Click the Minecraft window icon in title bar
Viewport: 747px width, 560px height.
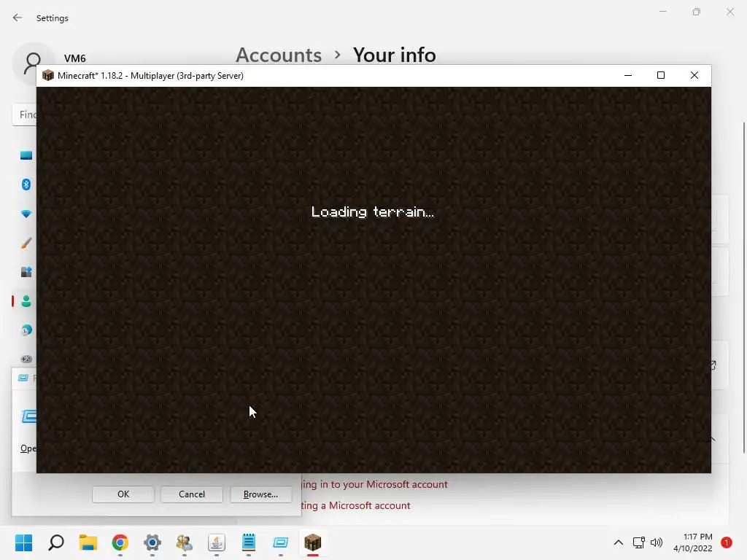tap(47, 75)
